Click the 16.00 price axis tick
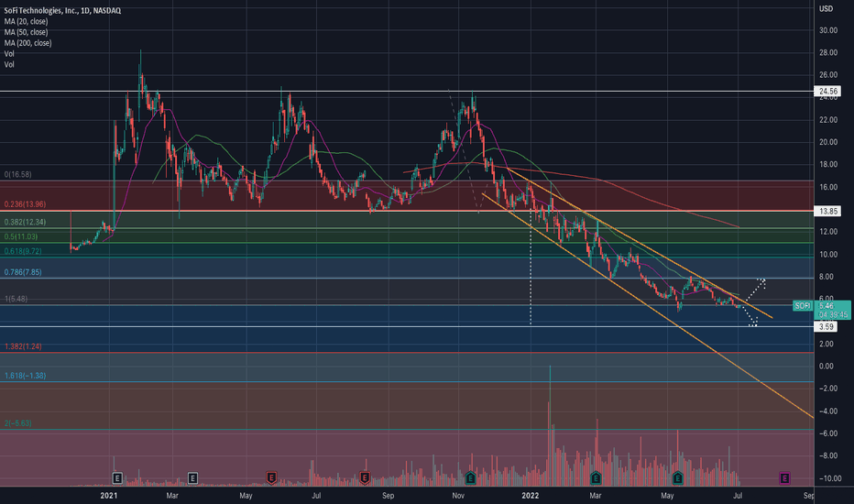The image size is (854, 504). (x=827, y=187)
